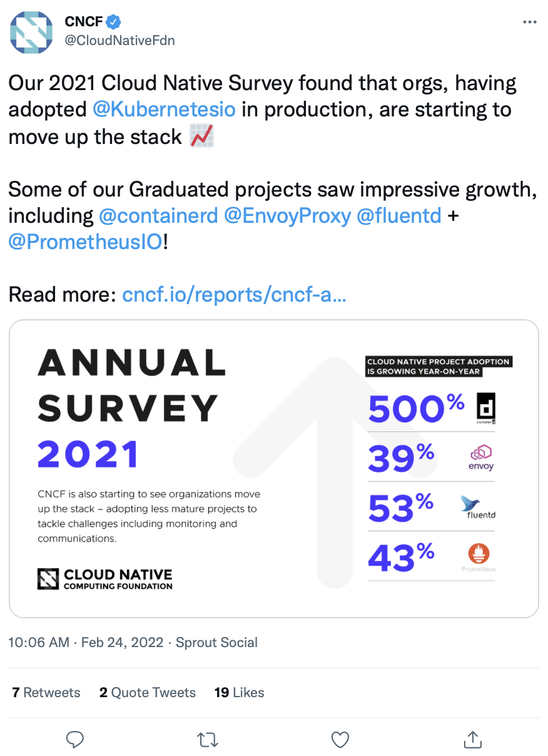548x756 pixels.
Task: Open the share tweet icon
Action: click(472, 739)
